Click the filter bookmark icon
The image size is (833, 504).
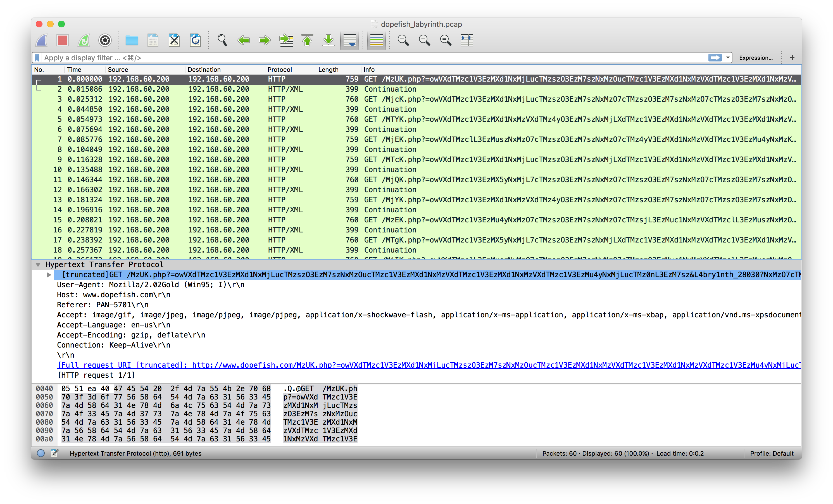[x=37, y=58]
